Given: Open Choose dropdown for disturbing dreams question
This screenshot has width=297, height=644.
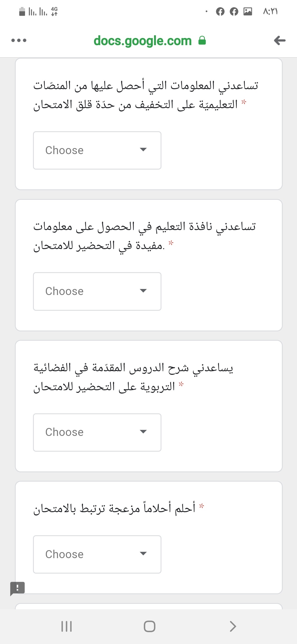Looking at the screenshot, I should [97, 554].
